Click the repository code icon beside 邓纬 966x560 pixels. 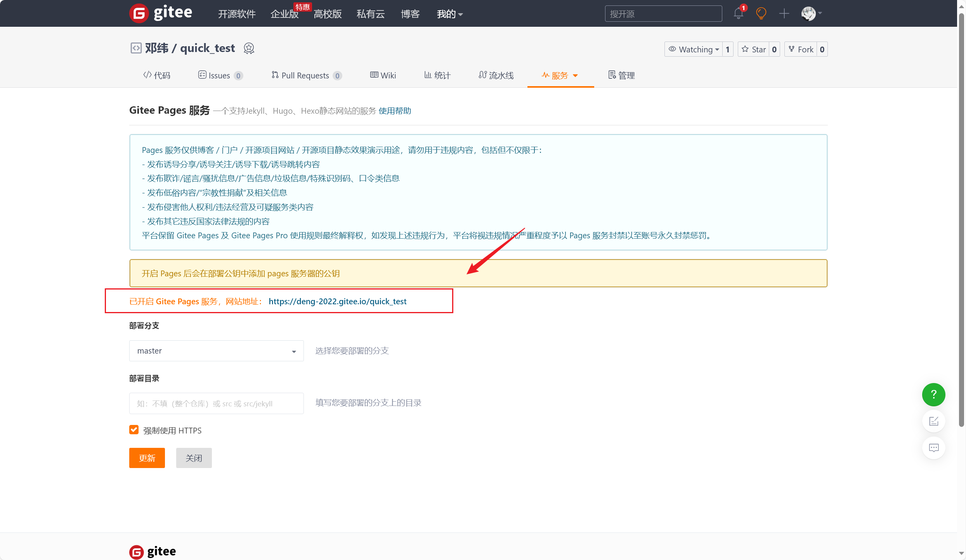136,48
